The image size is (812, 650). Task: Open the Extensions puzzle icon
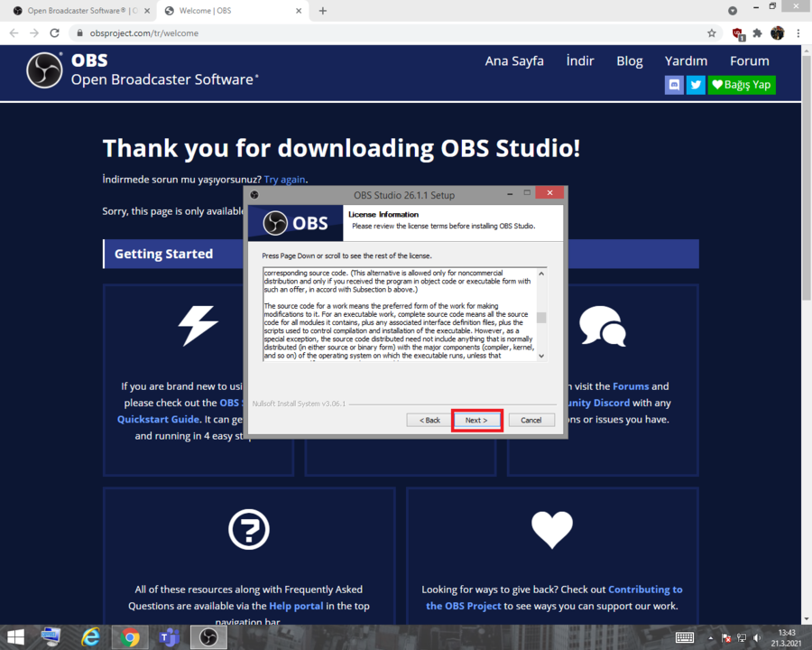(757, 33)
